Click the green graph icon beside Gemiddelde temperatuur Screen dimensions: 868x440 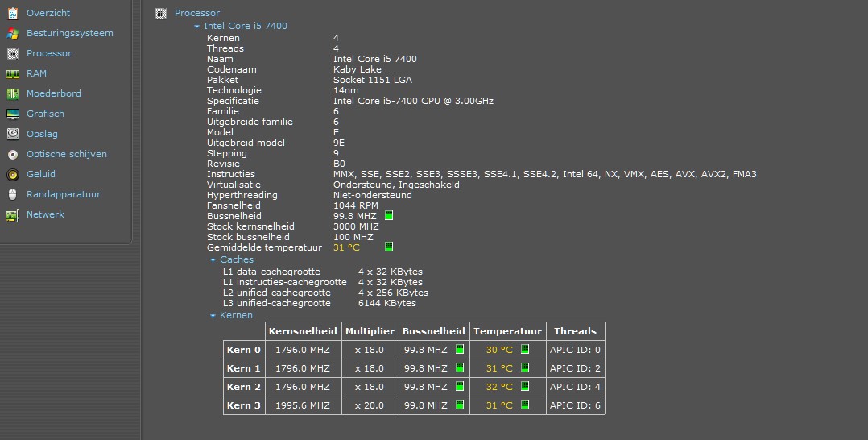[389, 247]
